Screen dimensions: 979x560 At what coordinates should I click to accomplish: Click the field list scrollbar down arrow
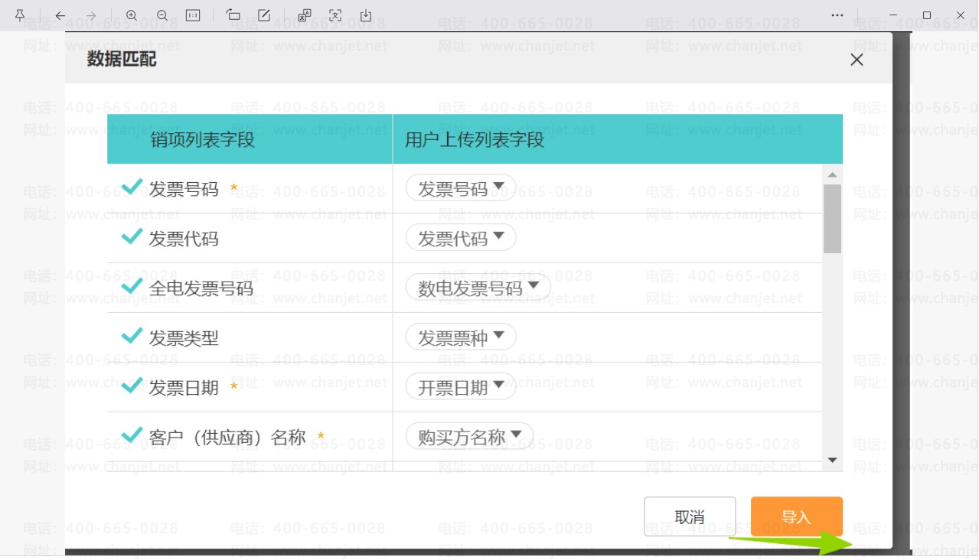(x=833, y=461)
